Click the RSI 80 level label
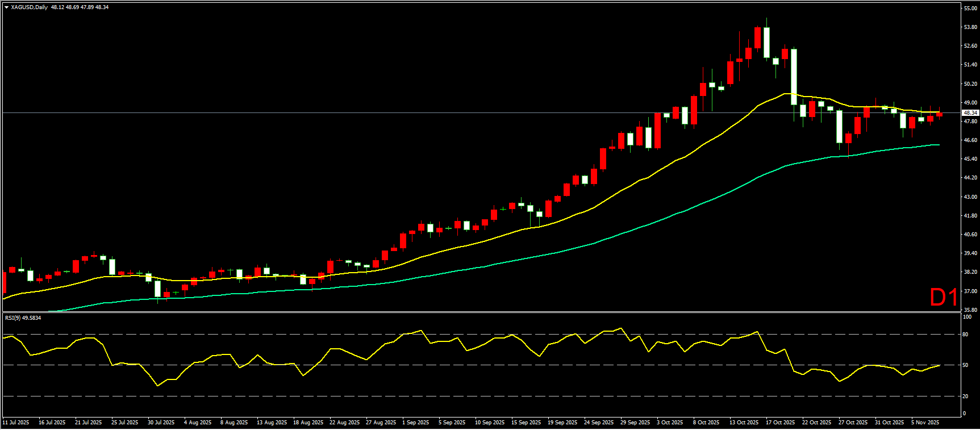The width and height of the screenshot is (980, 430). click(966, 335)
